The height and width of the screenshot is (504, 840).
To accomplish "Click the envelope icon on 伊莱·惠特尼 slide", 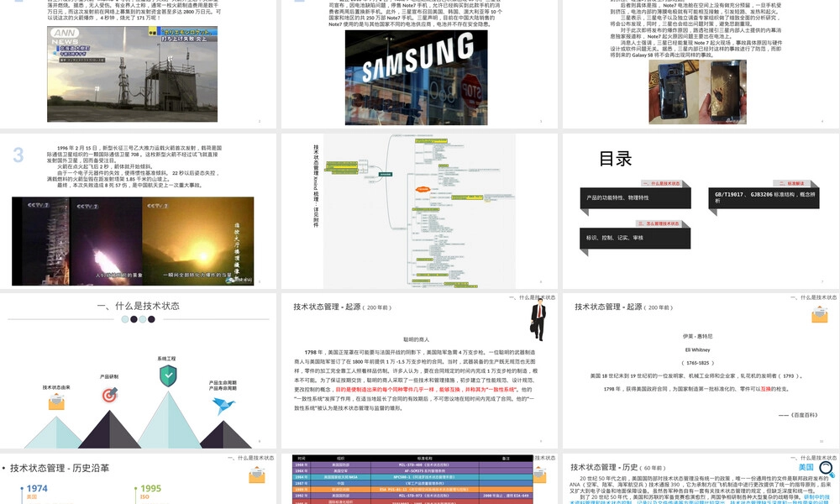I will (820, 314).
